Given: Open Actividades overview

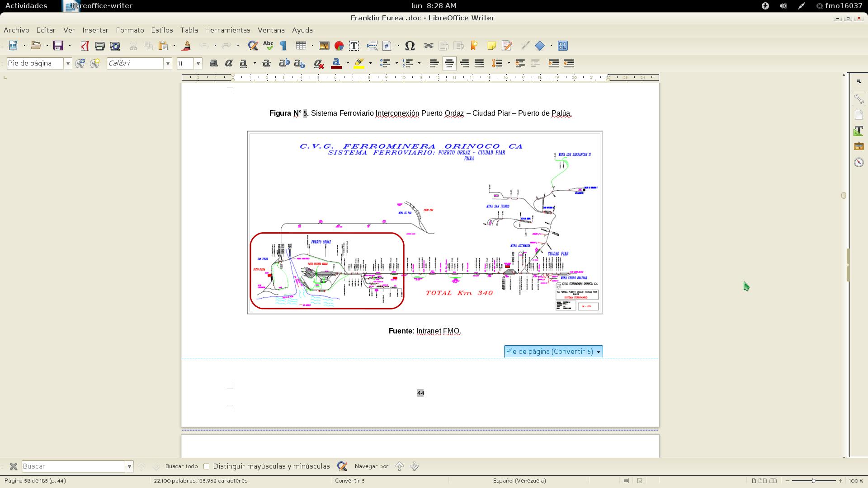Looking at the screenshot, I should tap(26, 6).
